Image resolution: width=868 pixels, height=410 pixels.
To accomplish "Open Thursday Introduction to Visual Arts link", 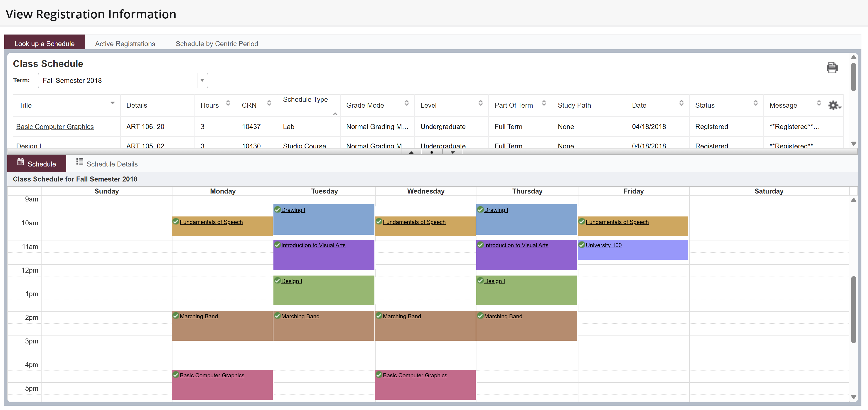I will pyautogui.click(x=516, y=245).
